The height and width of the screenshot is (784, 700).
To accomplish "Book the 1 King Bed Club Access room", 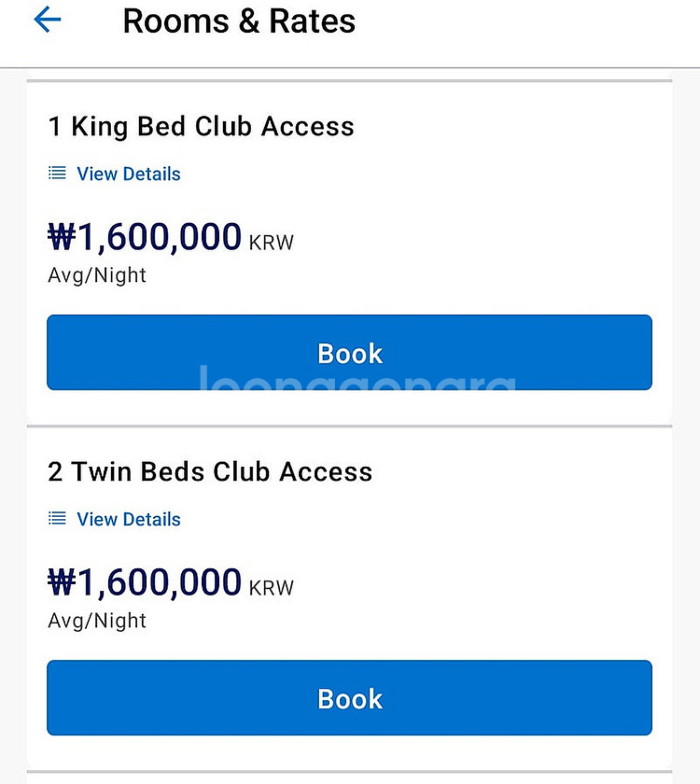I will (349, 353).
